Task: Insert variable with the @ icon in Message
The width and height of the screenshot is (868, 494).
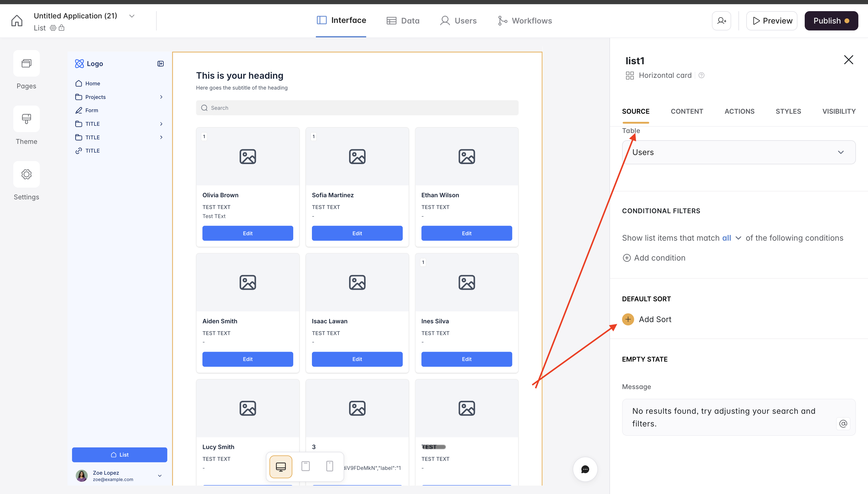Action: pyautogui.click(x=843, y=423)
